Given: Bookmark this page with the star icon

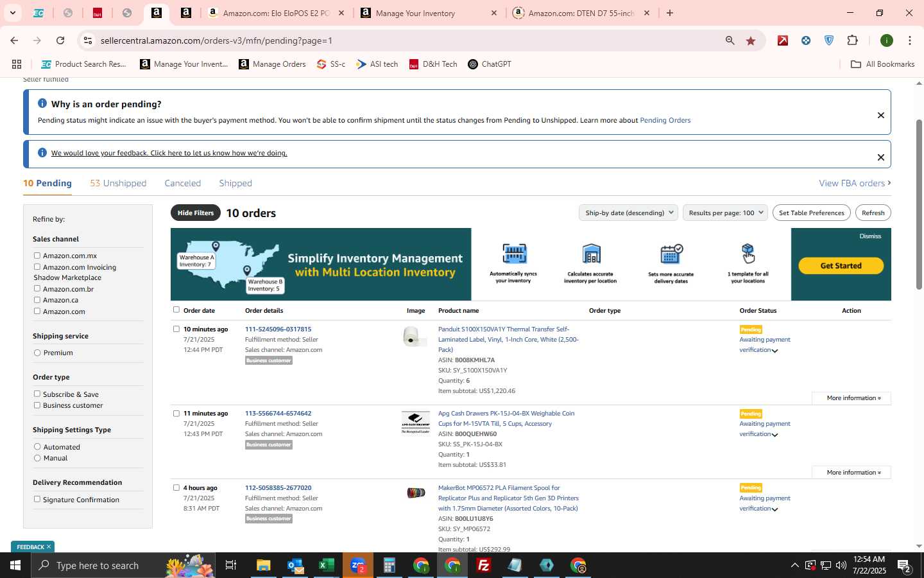Looking at the screenshot, I should click(x=751, y=40).
